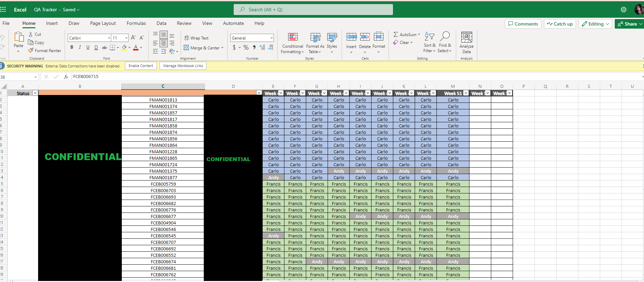Select the column C header

tap(163, 87)
